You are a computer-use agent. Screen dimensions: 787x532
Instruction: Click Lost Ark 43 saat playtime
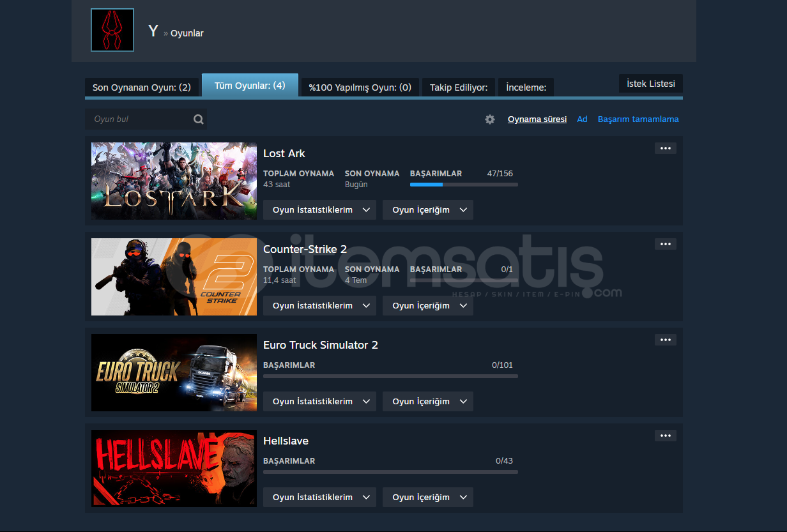click(x=277, y=185)
